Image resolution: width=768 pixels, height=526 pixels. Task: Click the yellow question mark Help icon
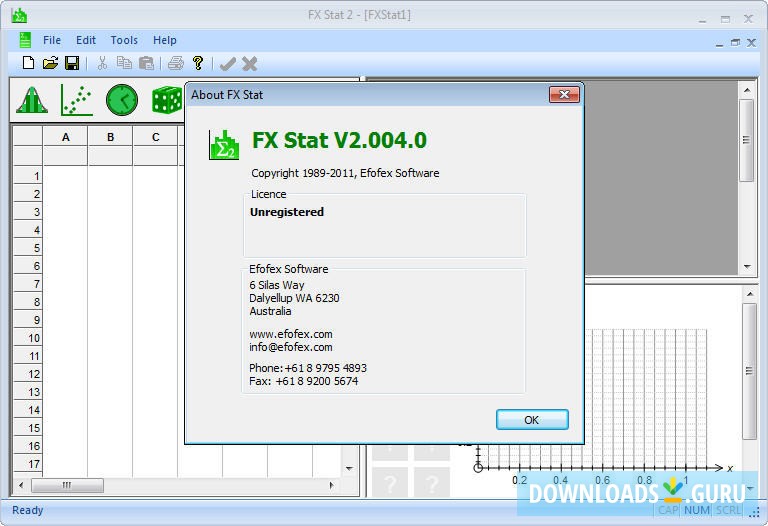(x=198, y=63)
